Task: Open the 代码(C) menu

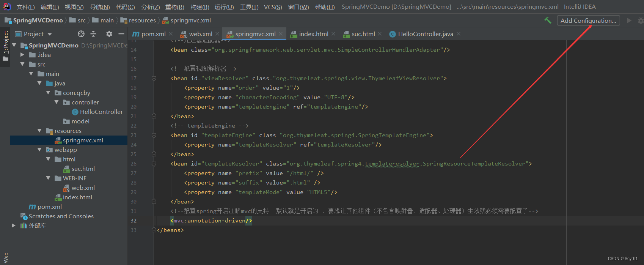Action: pos(125,7)
